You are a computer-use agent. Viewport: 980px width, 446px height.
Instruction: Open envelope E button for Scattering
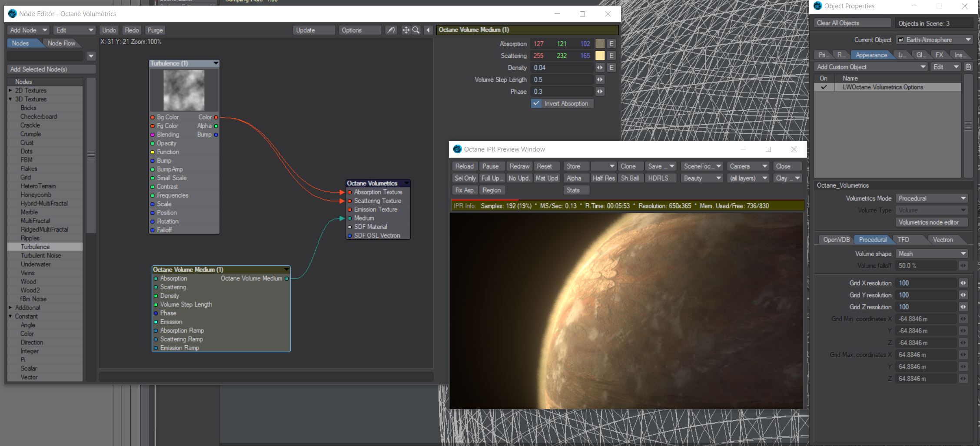pos(611,56)
